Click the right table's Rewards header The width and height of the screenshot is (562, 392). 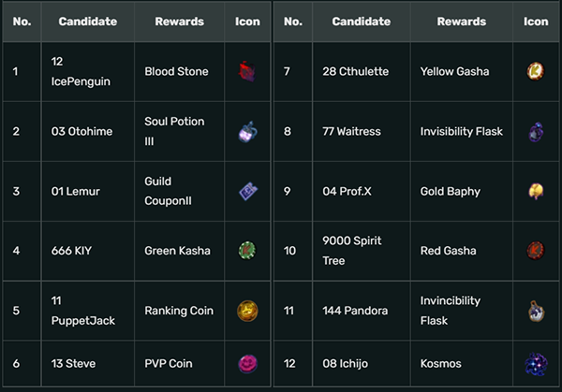461,22
